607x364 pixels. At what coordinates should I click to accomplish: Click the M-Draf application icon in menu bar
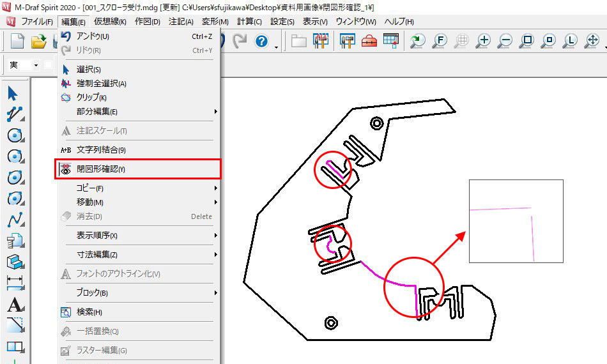(10, 22)
